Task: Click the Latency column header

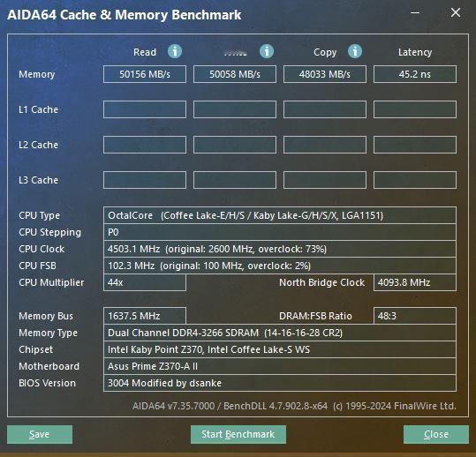Action: [x=415, y=52]
